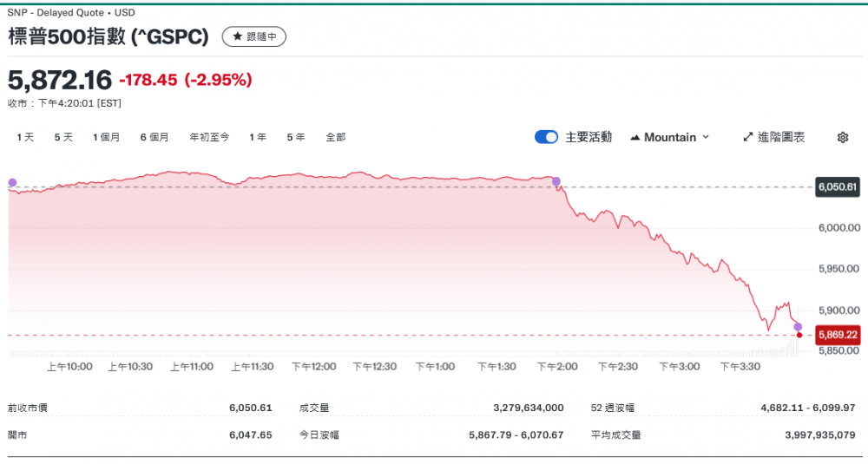
Task: Click purple event marker at chart start
Action: coord(12,182)
